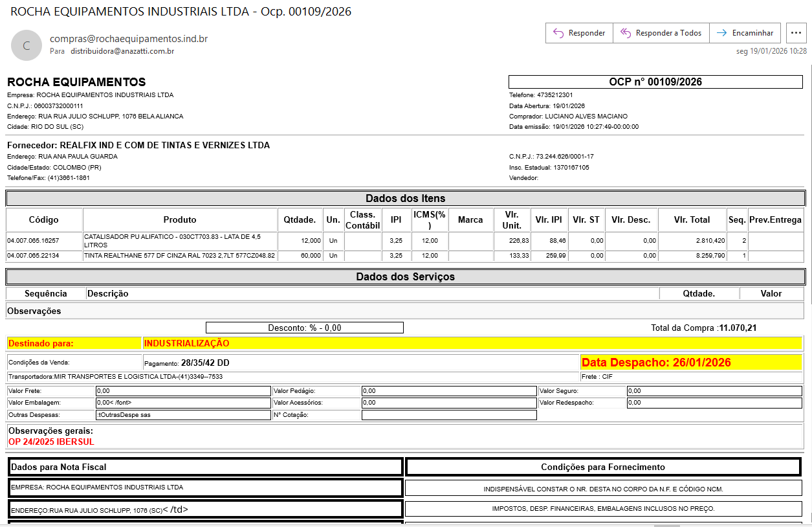This screenshot has height=527, width=812.
Task: Click the sender avatar circle "C"
Action: click(27, 45)
